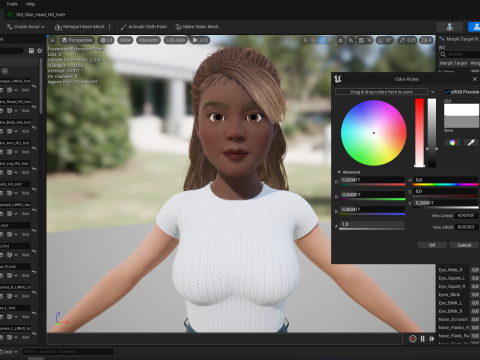Viewport: 480px width, 360px height.
Task: Open the Perspective view mode dropdown
Action: click(77, 40)
